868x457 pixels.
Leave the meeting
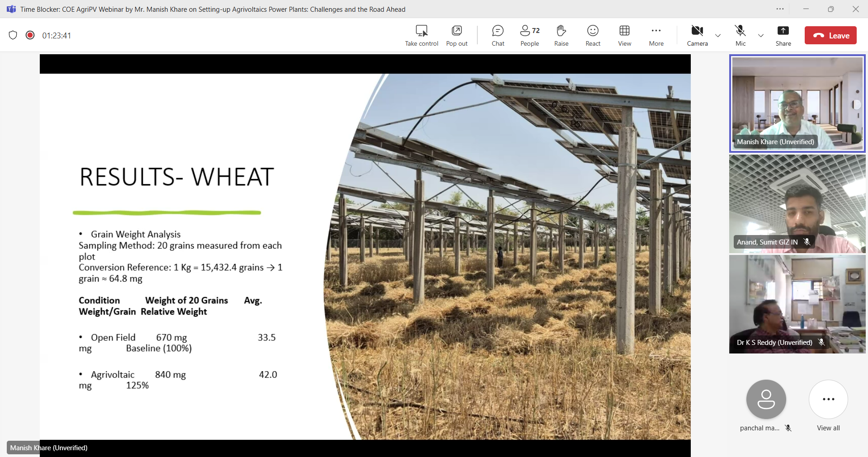click(830, 36)
